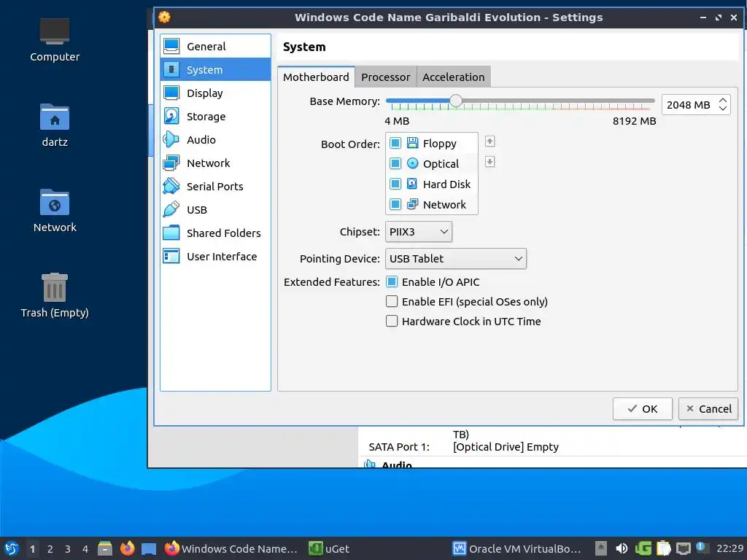Open the Pointing Device USB Tablet dropdown

(x=455, y=259)
